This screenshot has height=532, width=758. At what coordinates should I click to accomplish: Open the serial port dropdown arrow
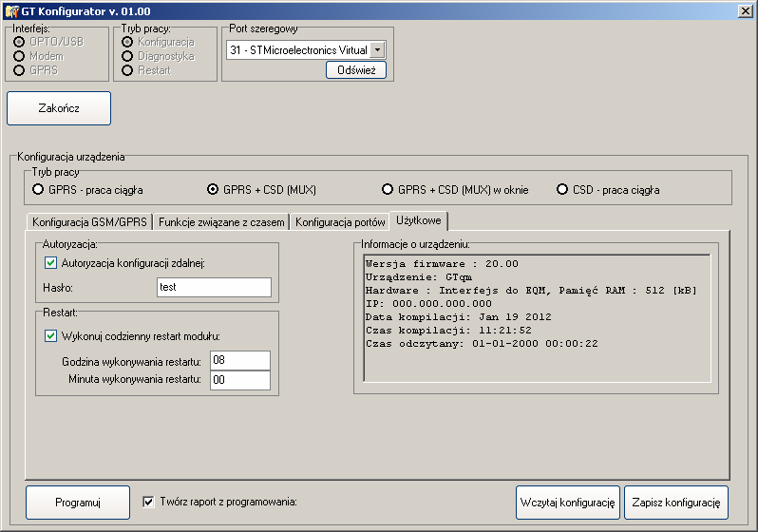point(378,49)
